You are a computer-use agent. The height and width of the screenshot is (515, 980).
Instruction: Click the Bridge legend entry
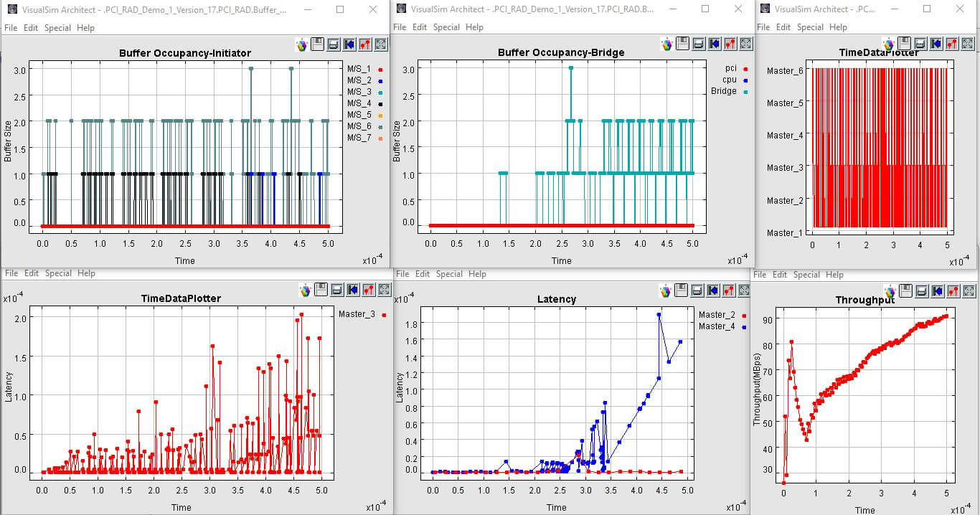click(x=723, y=91)
